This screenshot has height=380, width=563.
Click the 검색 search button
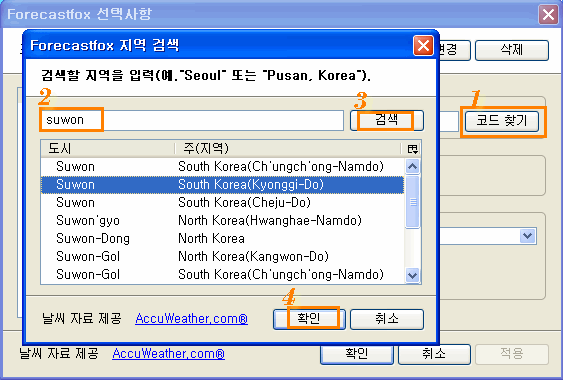coord(387,120)
